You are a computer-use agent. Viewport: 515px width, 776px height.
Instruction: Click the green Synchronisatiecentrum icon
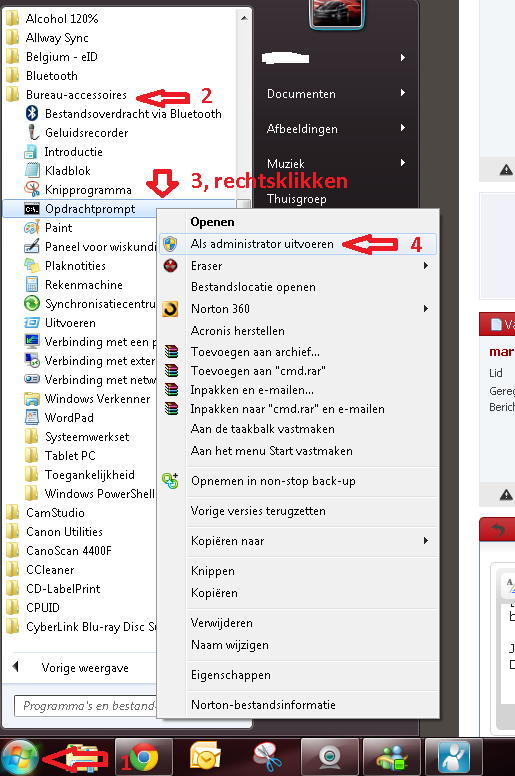(32, 303)
